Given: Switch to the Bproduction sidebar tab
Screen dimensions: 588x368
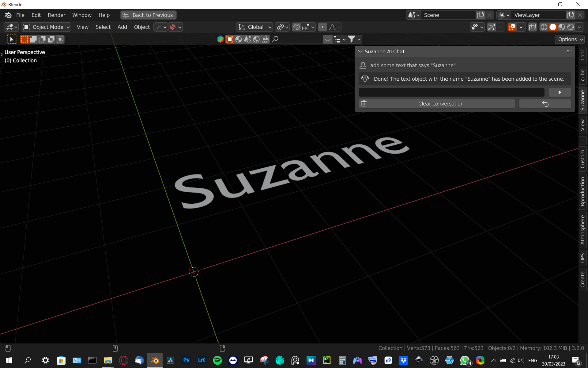Looking at the screenshot, I should [582, 191].
